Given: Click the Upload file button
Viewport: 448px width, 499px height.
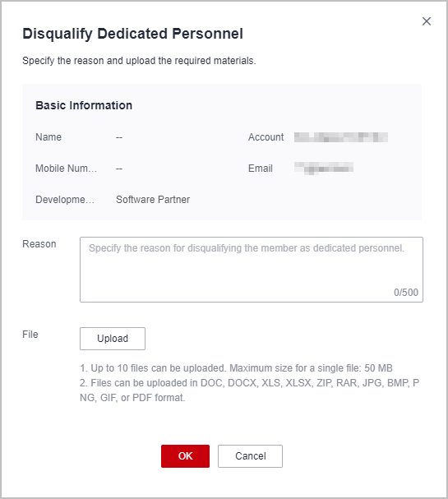Looking at the screenshot, I should pyautogui.click(x=113, y=339).
